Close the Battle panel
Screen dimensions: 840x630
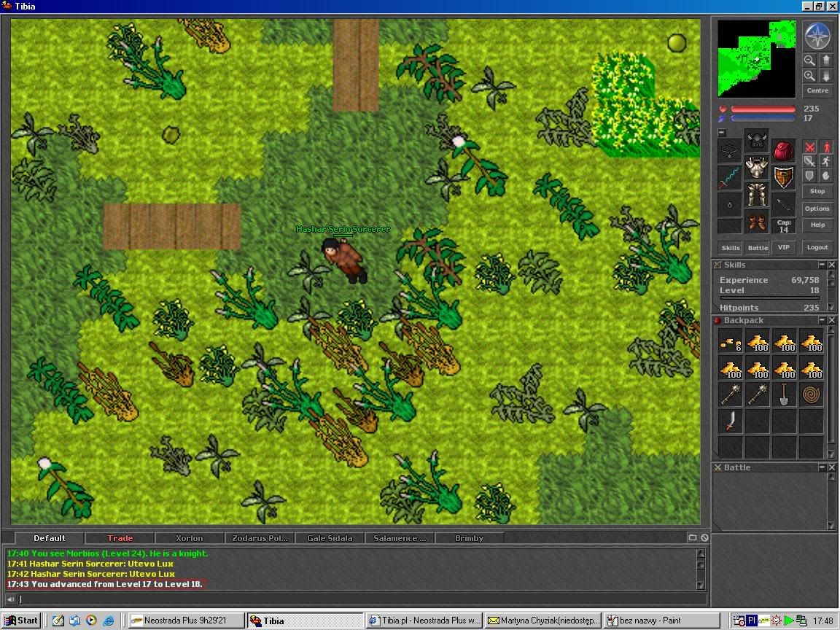[831, 467]
